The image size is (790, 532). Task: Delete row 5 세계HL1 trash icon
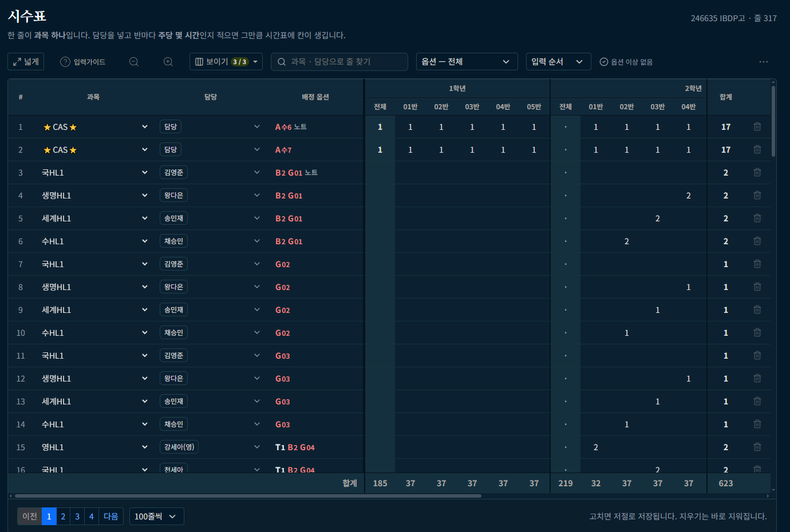coord(757,219)
